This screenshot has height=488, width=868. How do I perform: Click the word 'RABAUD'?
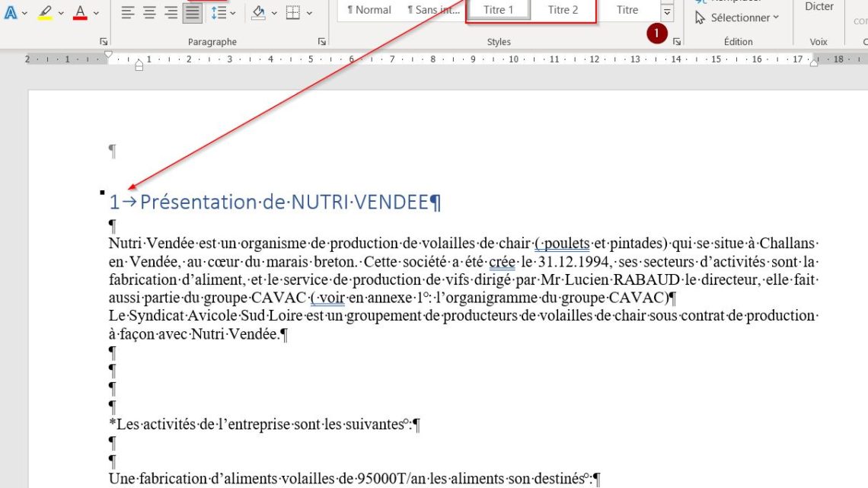coord(646,279)
